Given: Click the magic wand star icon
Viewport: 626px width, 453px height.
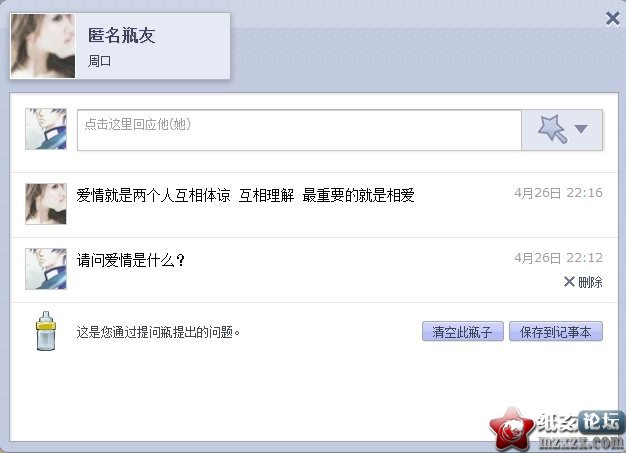Looking at the screenshot, I should coord(552,129).
